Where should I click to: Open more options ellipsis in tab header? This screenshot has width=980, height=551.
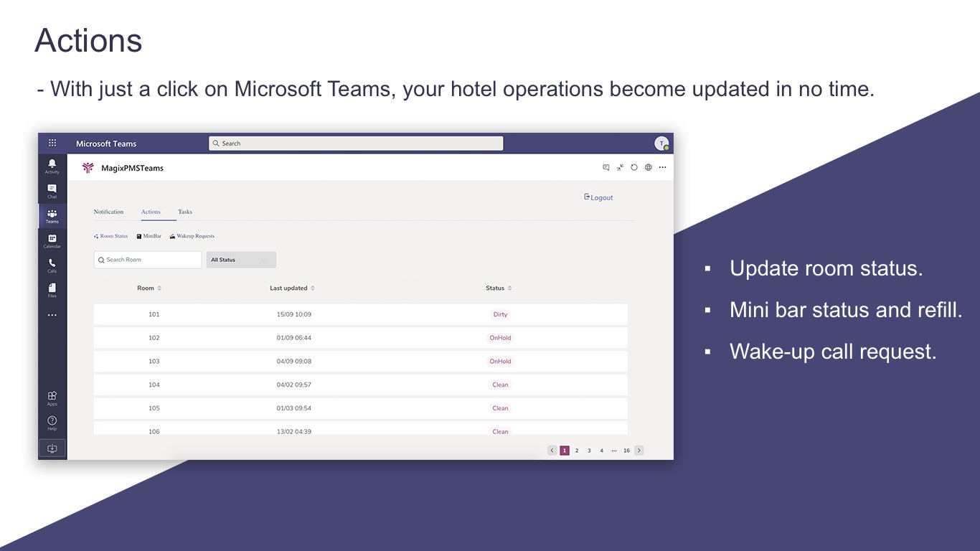[662, 167]
